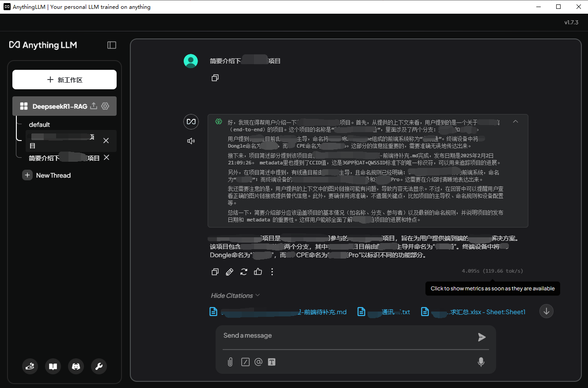Edit the assistant response with pencil icon
Image resolution: width=588 pixels, height=388 pixels.
tap(229, 272)
